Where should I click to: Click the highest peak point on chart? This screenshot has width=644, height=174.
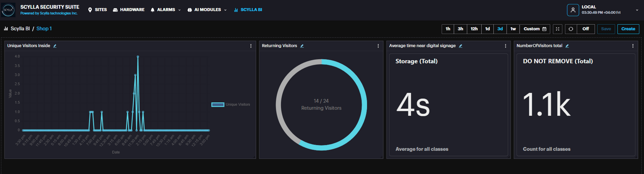138,57
